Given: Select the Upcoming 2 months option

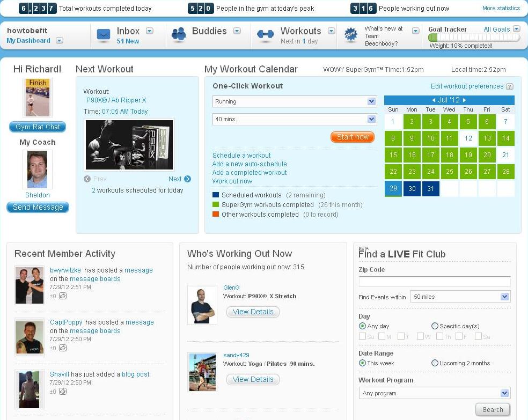Looking at the screenshot, I should [435, 363].
